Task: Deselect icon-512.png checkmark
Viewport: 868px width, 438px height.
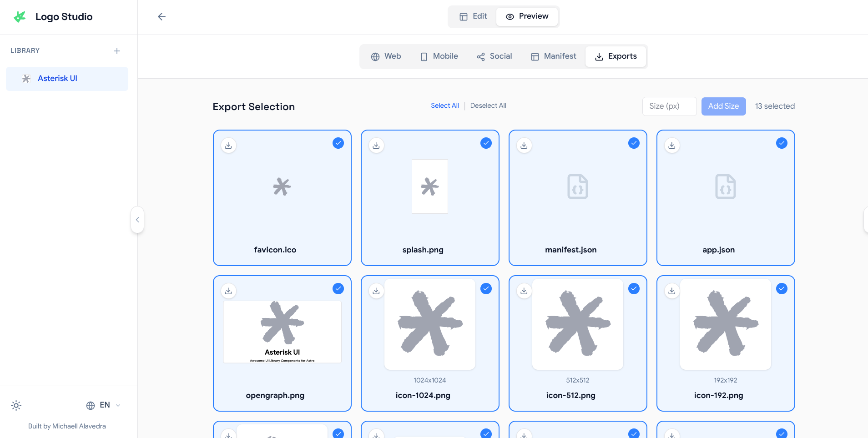Action: 634,289
